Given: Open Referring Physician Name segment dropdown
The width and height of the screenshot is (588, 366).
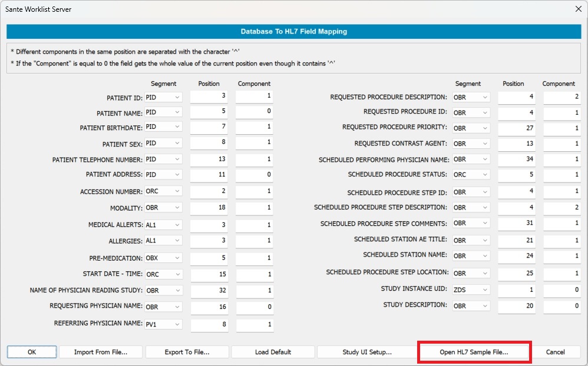Looking at the screenshot, I should 164,324.
